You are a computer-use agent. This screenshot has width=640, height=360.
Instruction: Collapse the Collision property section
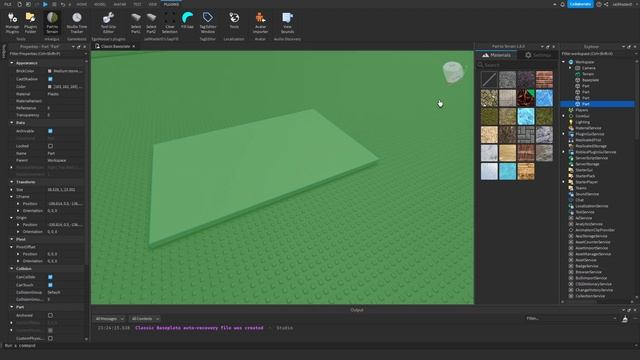click(x=11, y=269)
